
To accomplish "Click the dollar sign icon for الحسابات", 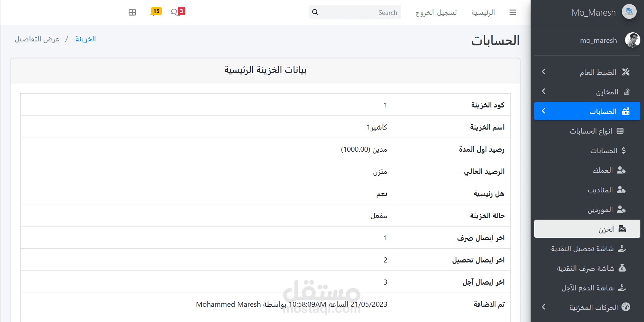I will point(624,150).
